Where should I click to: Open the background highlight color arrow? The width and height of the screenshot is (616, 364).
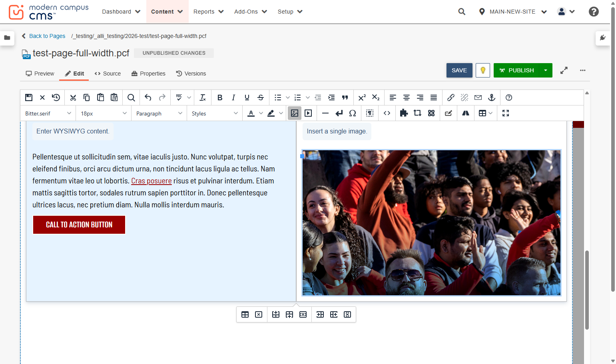(x=281, y=113)
